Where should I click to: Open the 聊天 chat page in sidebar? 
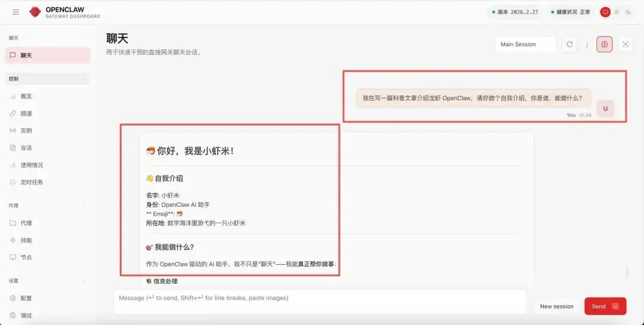coord(47,55)
